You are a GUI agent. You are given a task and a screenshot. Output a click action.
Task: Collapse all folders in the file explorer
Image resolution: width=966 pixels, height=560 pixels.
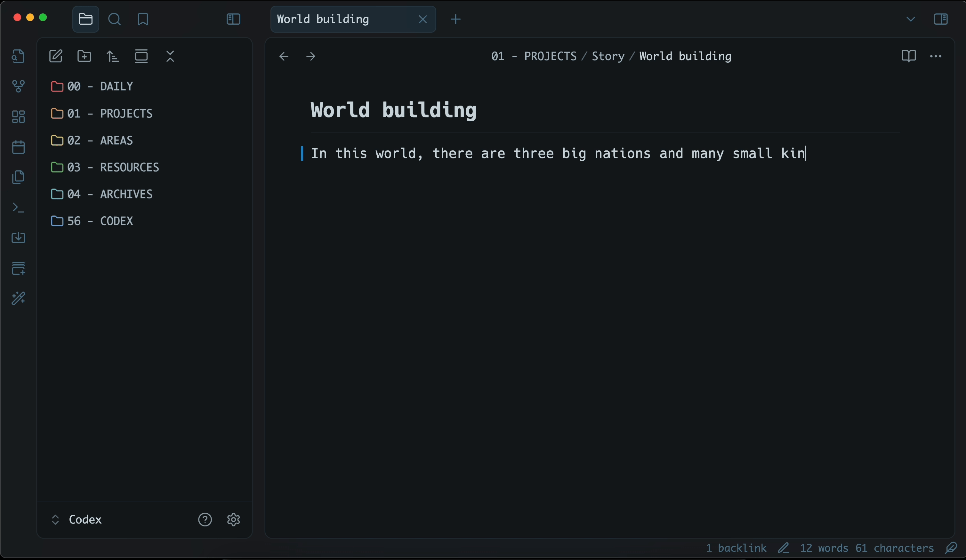(x=170, y=56)
